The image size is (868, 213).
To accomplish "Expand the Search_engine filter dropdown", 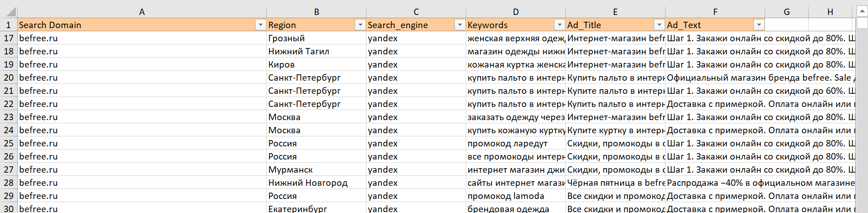I will pyautogui.click(x=460, y=25).
